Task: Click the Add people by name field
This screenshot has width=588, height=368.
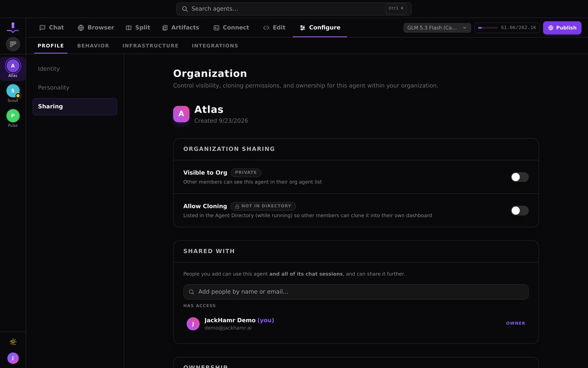Action: [x=356, y=292]
